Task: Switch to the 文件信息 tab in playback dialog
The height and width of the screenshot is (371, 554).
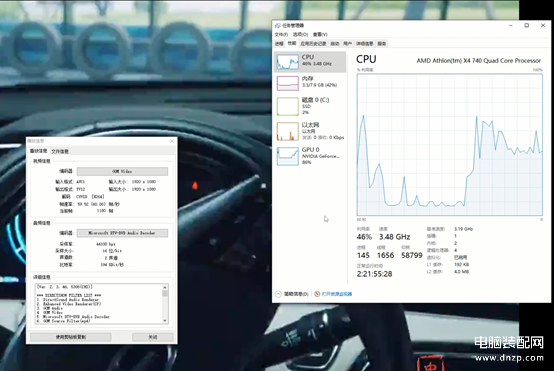Action: (60, 151)
